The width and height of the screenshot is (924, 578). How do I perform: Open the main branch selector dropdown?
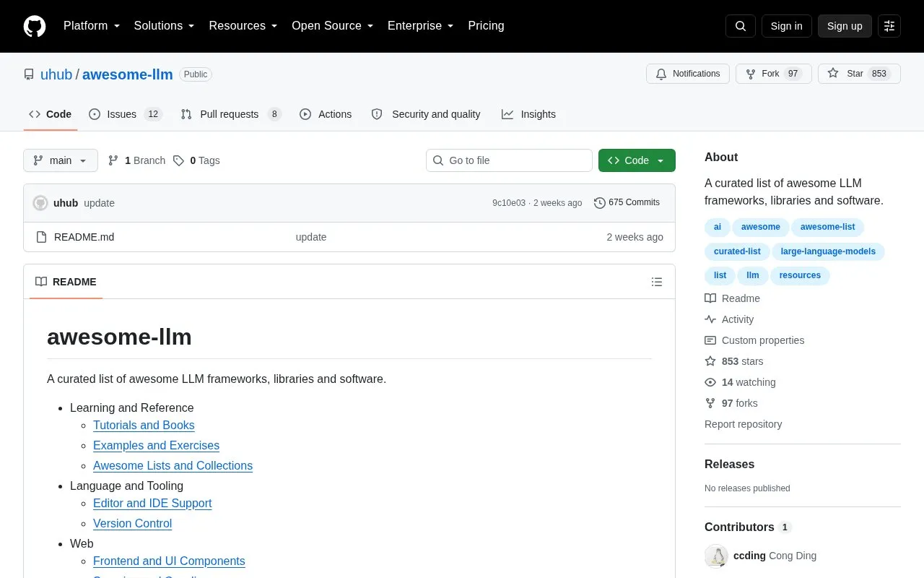click(x=61, y=160)
